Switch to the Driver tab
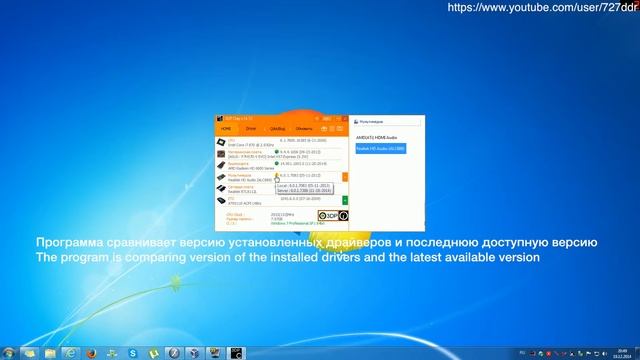 click(251, 129)
